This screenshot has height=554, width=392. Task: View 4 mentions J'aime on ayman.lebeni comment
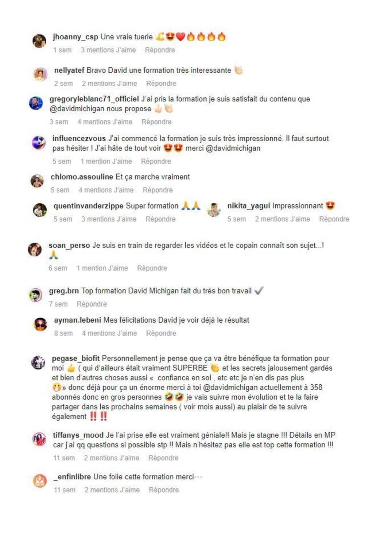point(109,334)
